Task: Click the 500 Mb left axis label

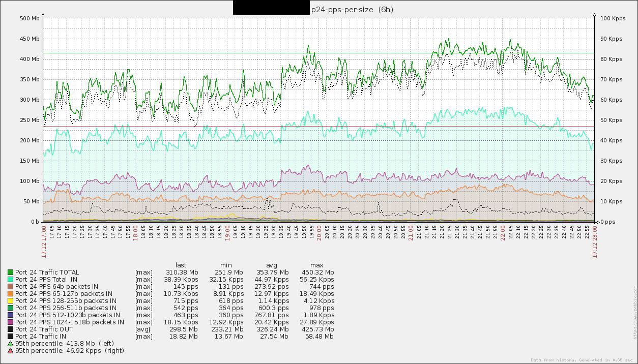Action: pos(30,18)
